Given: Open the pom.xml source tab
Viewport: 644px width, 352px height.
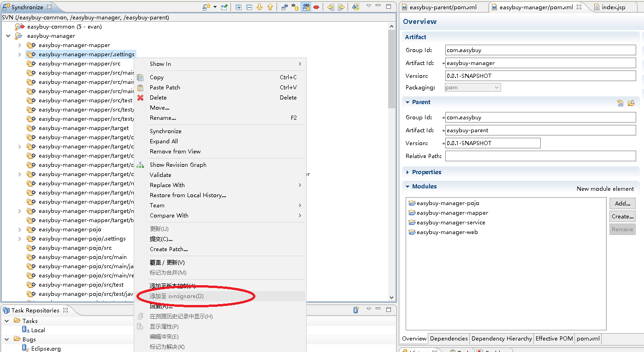Looking at the screenshot, I should coord(588,339).
